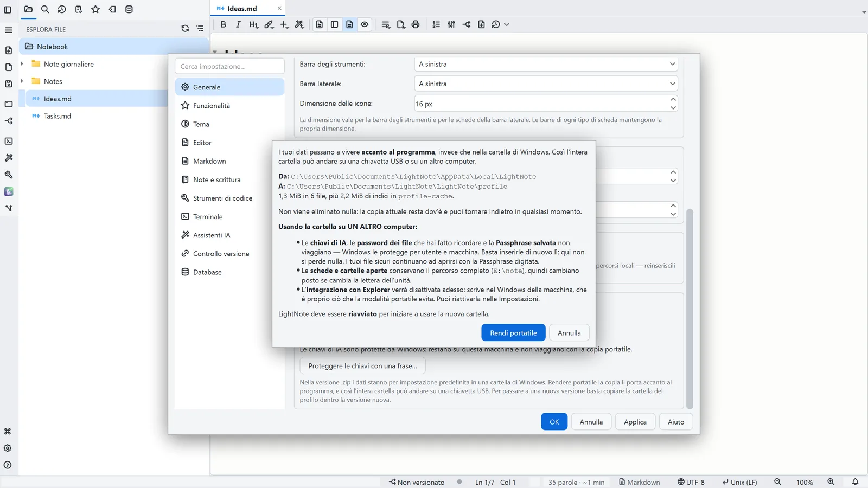Image resolution: width=868 pixels, height=488 pixels.
Task: Click the settings dialog vertical scrollbar
Action: (690, 308)
